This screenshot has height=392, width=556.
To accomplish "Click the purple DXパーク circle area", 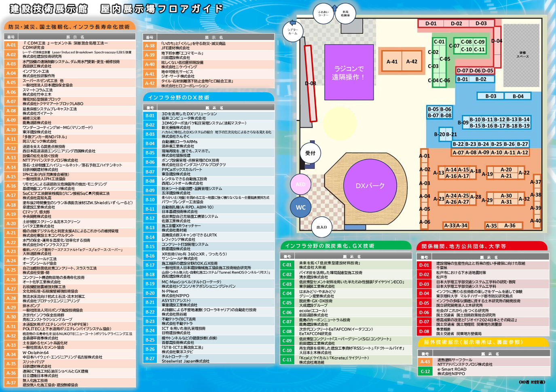I will coord(370,185).
